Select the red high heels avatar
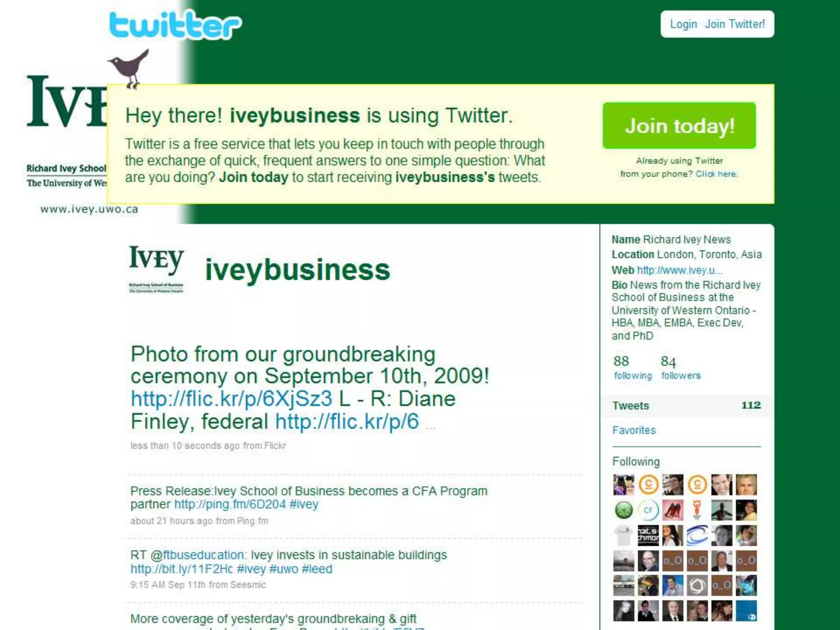840x630 pixels. click(673, 510)
